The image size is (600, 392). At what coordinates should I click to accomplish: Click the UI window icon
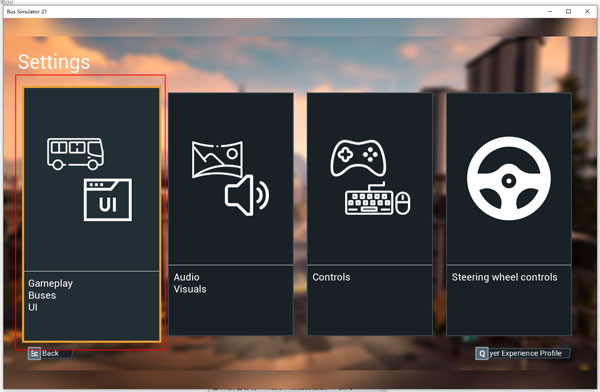coord(108,200)
